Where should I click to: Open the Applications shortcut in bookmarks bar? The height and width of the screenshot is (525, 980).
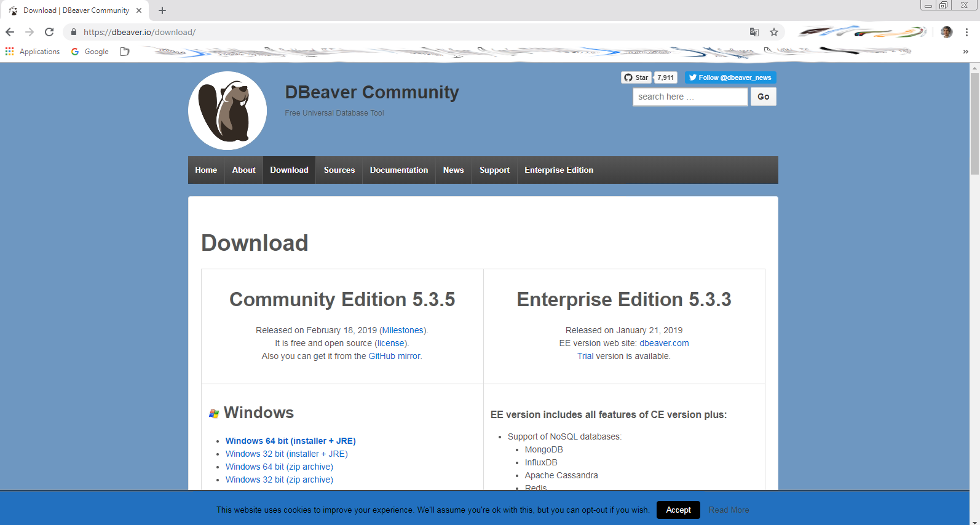point(33,52)
